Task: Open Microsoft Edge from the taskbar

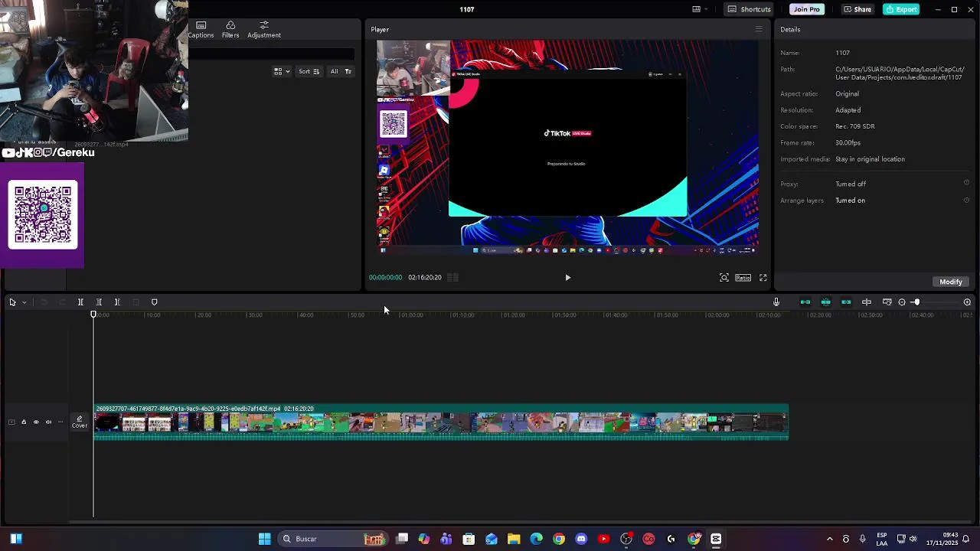Action: (536, 539)
